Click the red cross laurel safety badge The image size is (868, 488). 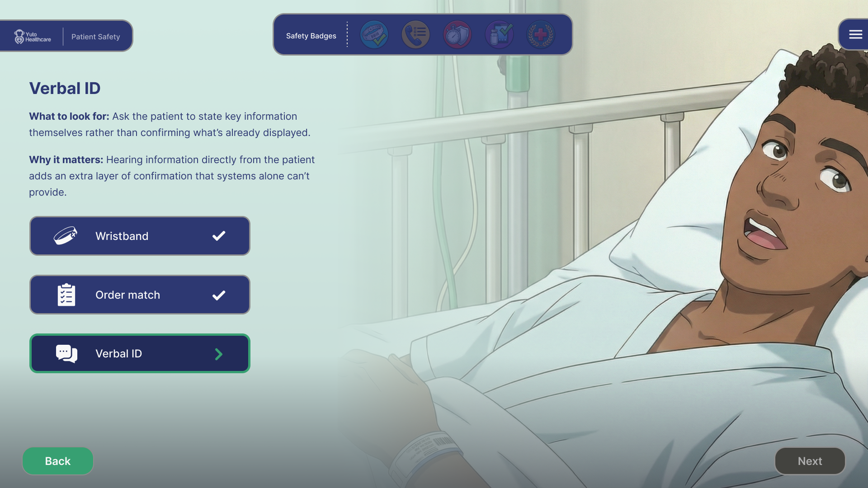(541, 35)
